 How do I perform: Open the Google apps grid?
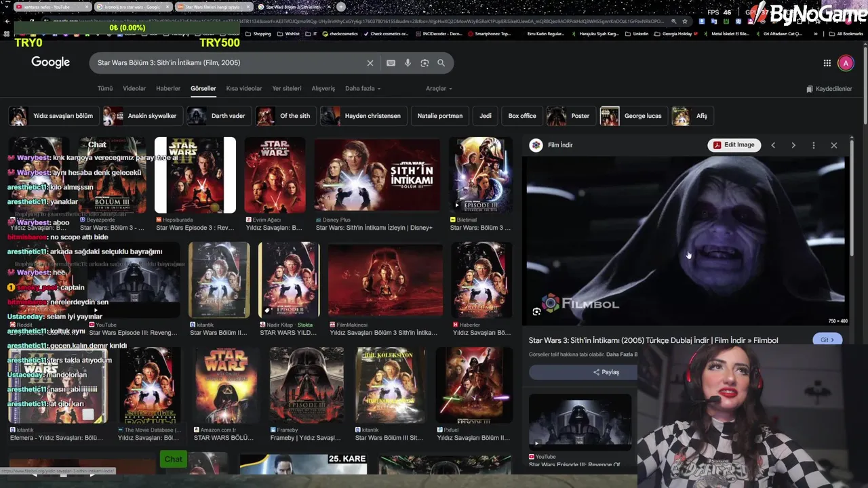coord(827,63)
